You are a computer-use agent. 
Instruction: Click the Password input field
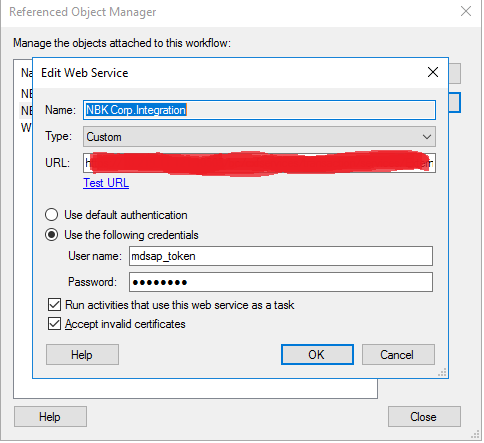pos(281,282)
